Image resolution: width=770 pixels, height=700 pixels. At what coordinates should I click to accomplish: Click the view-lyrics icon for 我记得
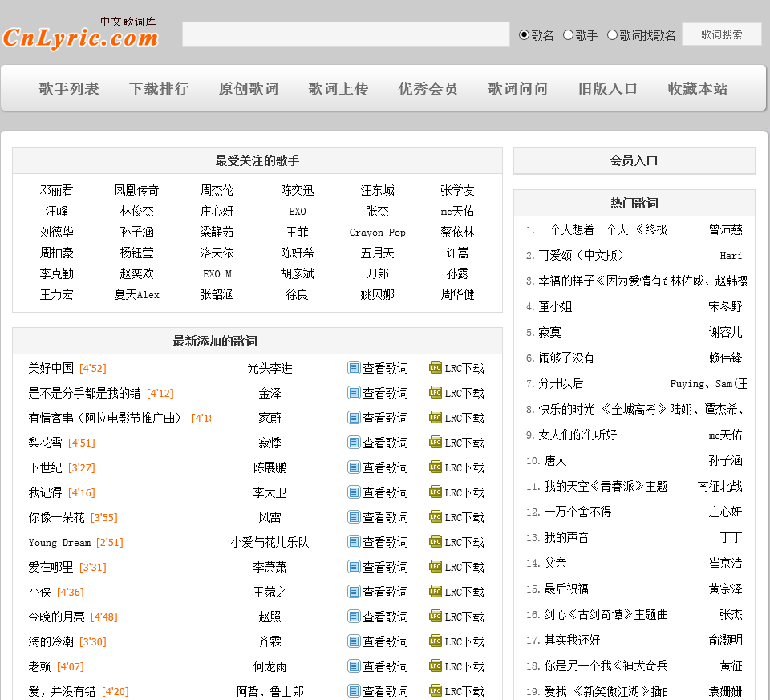pyautogui.click(x=354, y=492)
